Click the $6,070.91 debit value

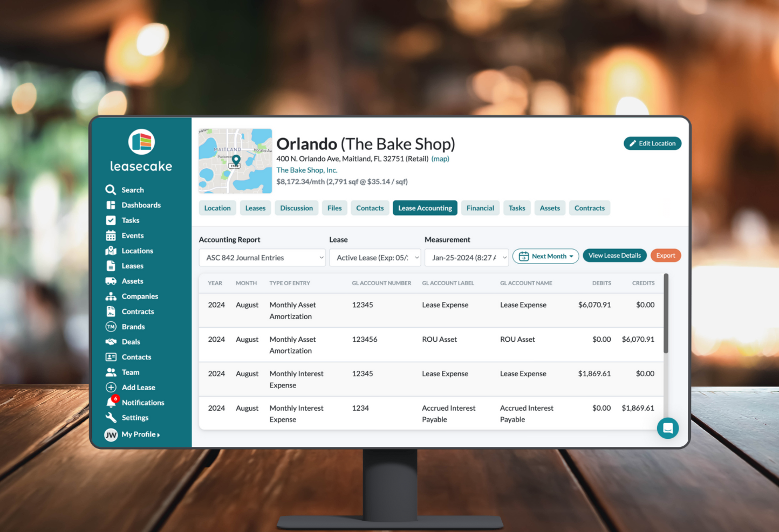[x=594, y=305]
